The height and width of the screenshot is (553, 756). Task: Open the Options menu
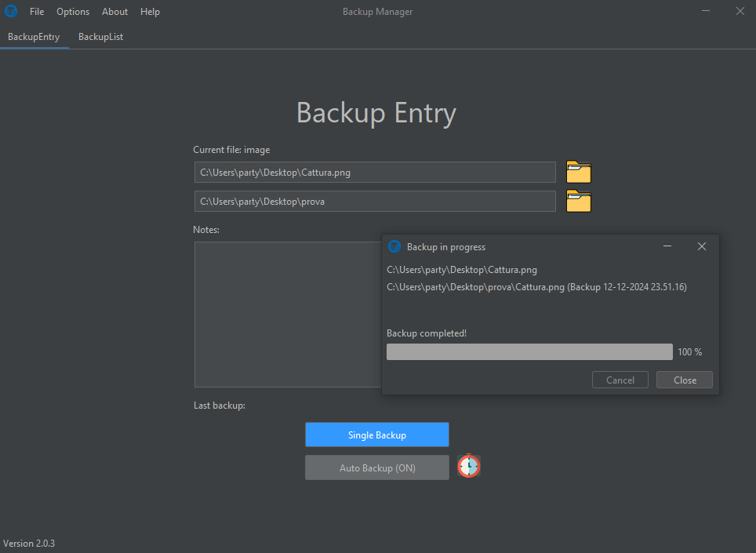coord(73,12)
